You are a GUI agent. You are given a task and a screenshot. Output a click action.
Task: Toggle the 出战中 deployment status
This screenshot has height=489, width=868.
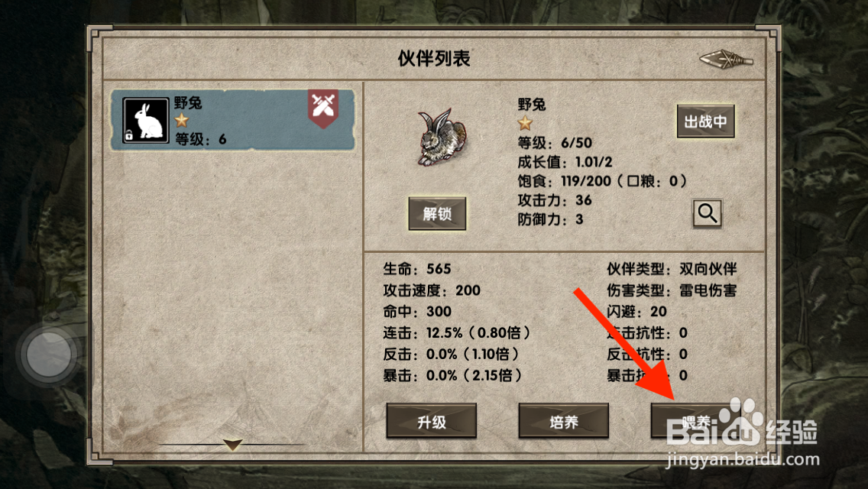coord(705,121)
